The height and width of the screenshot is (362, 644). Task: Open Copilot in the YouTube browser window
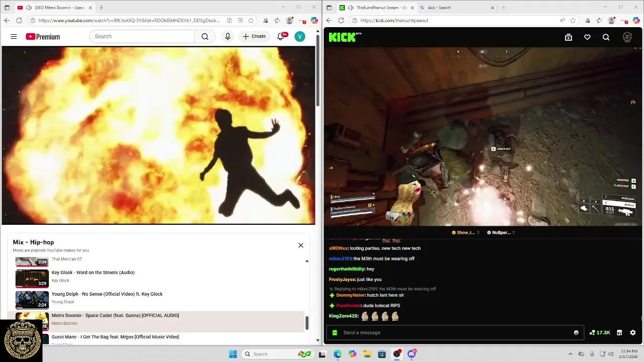coord(314,20)
